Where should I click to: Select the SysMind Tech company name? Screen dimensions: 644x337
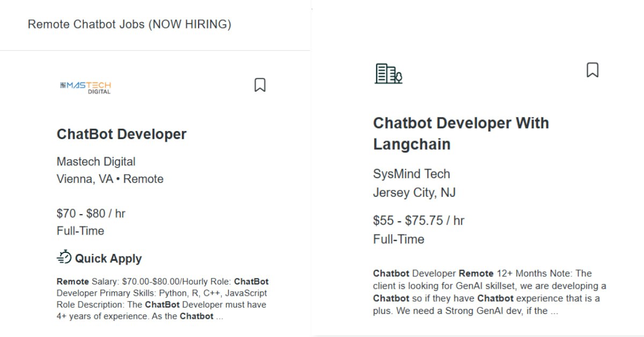click(x=412, y=174)
